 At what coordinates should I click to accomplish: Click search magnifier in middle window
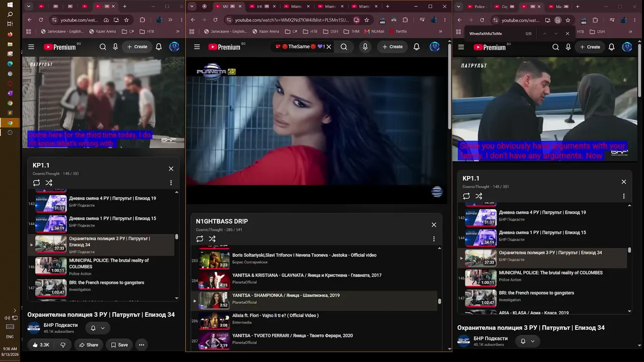344,47
